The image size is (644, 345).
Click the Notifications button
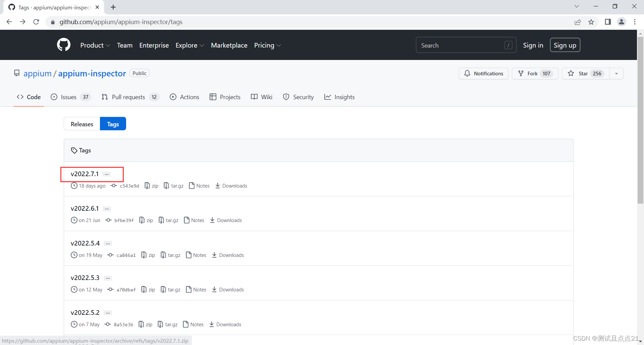point(483,73)
